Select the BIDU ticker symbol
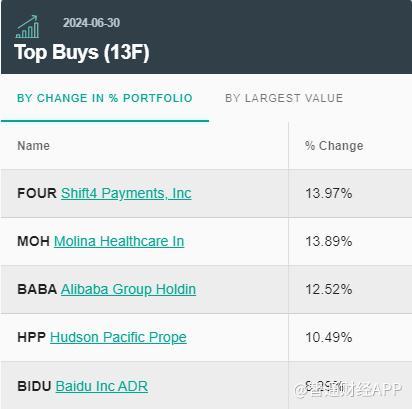Image resolution: width=412 pixels, height=409 pixels. pyautogui.click(x=34, y=386)
